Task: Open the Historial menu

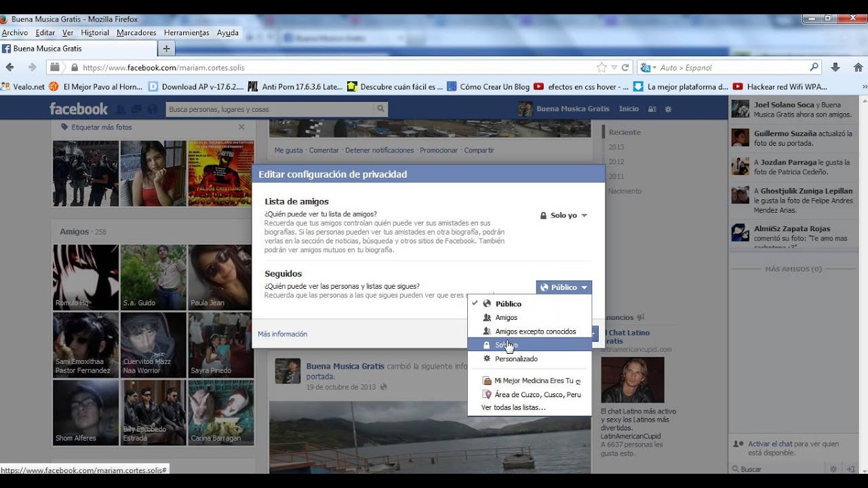Action: coord(95,33)
